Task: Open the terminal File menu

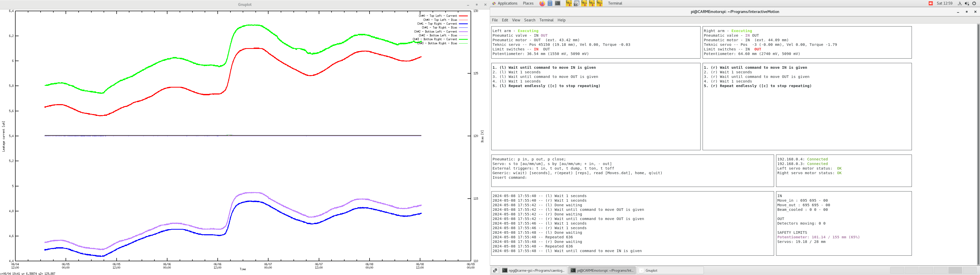Action: pos(495,20)
